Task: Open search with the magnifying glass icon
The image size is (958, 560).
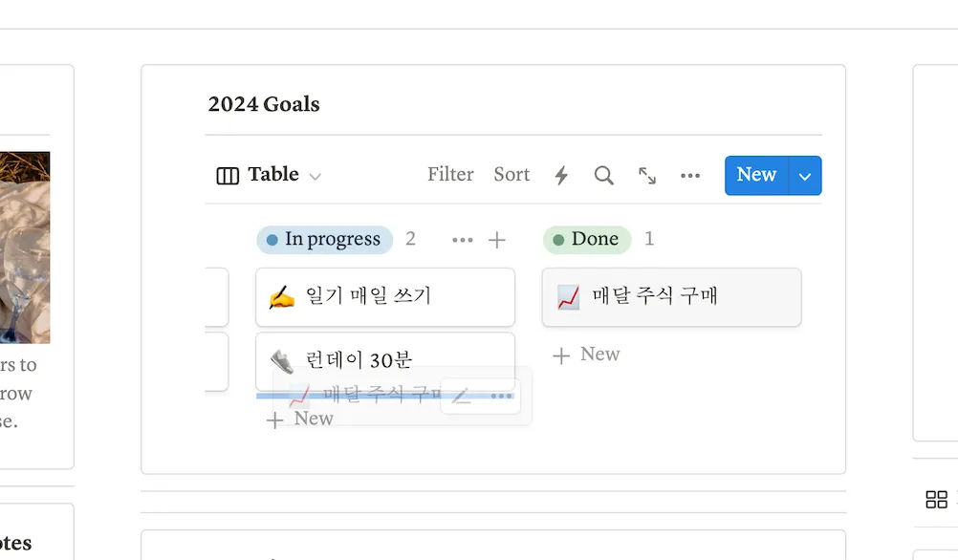Action: point(603,175)
